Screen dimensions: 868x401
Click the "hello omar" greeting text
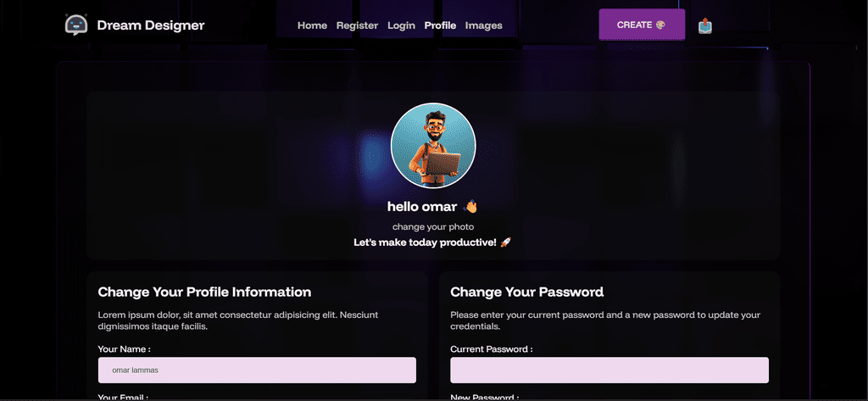click(x=422, y=207)
